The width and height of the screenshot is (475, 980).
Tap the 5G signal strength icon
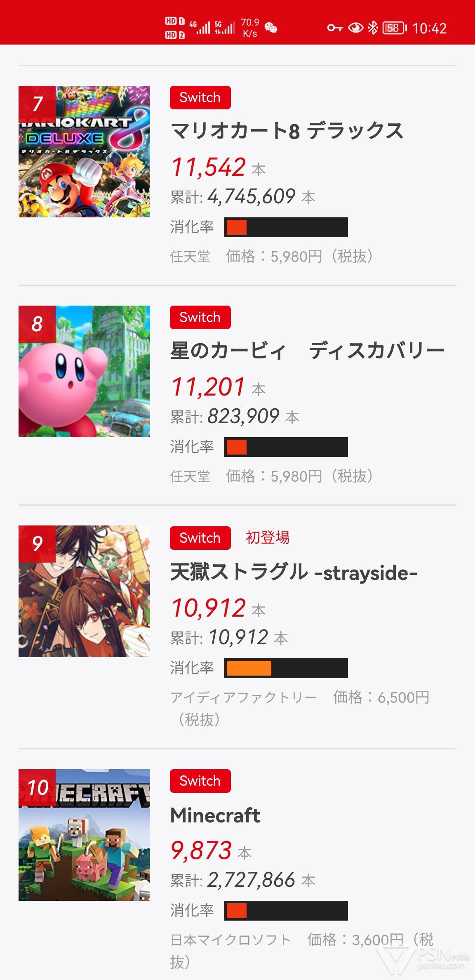click(x=225, y=28)
